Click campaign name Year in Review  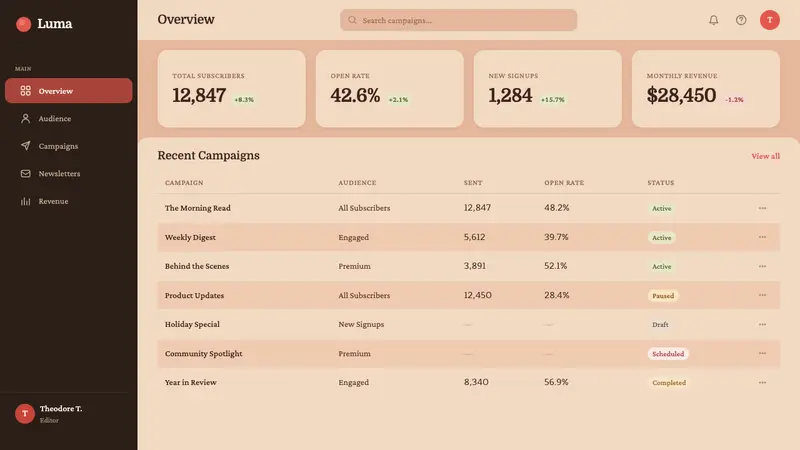191,382
